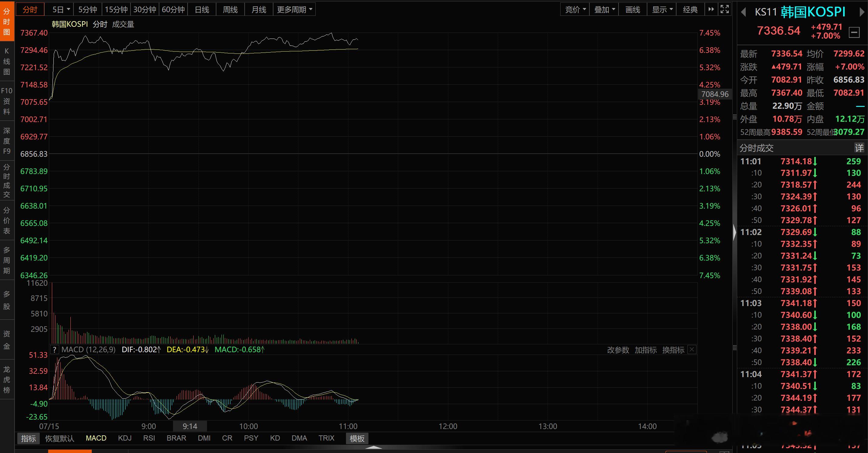Open 多周期 in left sidebar

click(7, 260)
